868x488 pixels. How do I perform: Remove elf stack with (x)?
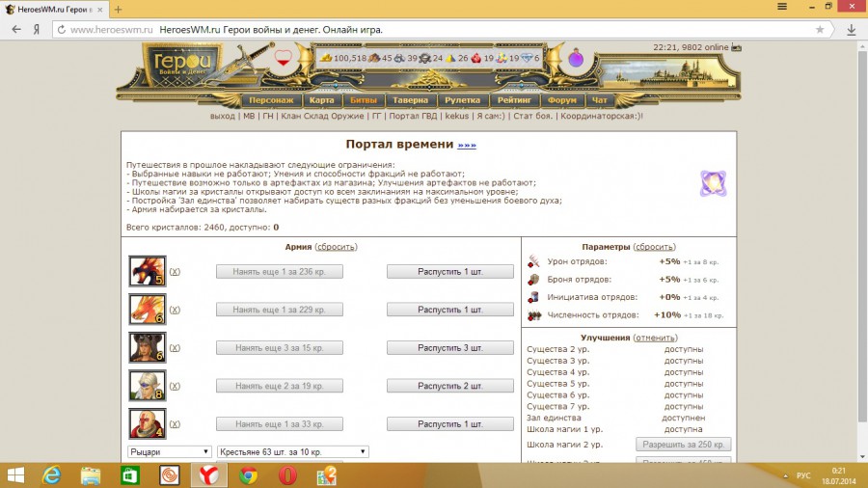(x=175, y=386)
